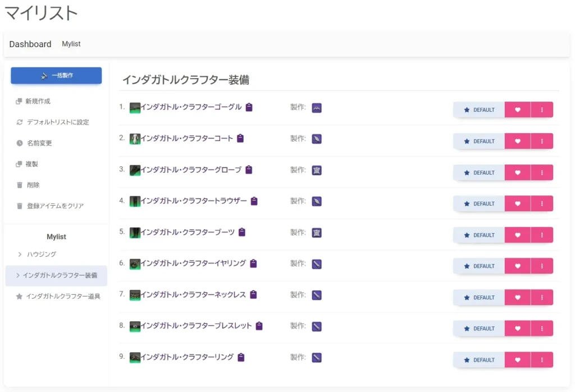This screenshot has width=575, height=392.
Task: Click clipboard icon next to インダガトル・クラフターコート
Action: pos(240,138)
